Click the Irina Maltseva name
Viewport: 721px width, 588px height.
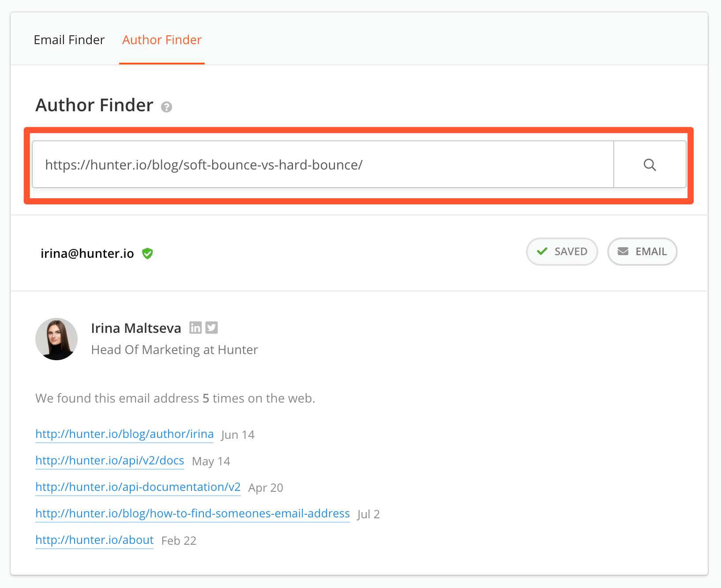tap(136, 328)
